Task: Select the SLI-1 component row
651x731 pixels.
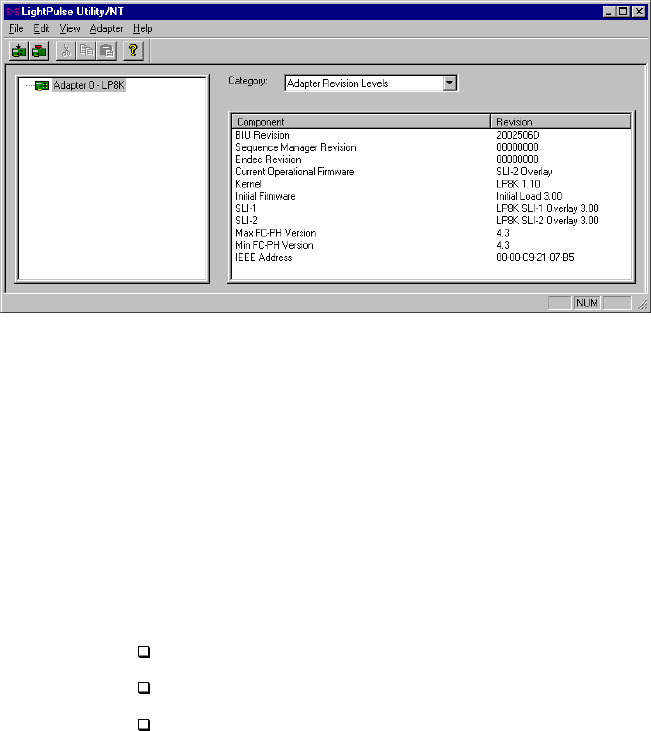Action: (x=432, y=208)
